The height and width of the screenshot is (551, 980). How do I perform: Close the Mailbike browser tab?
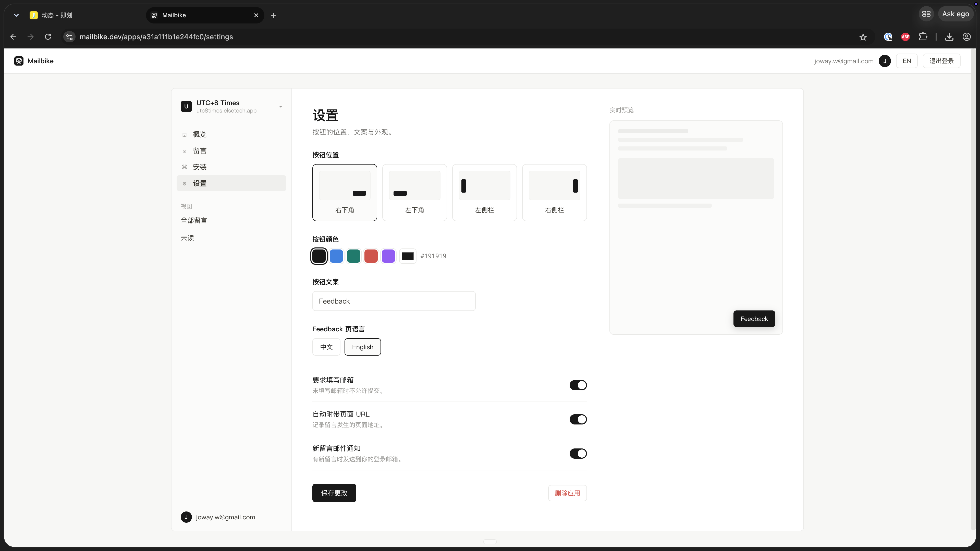pos(256,15)
